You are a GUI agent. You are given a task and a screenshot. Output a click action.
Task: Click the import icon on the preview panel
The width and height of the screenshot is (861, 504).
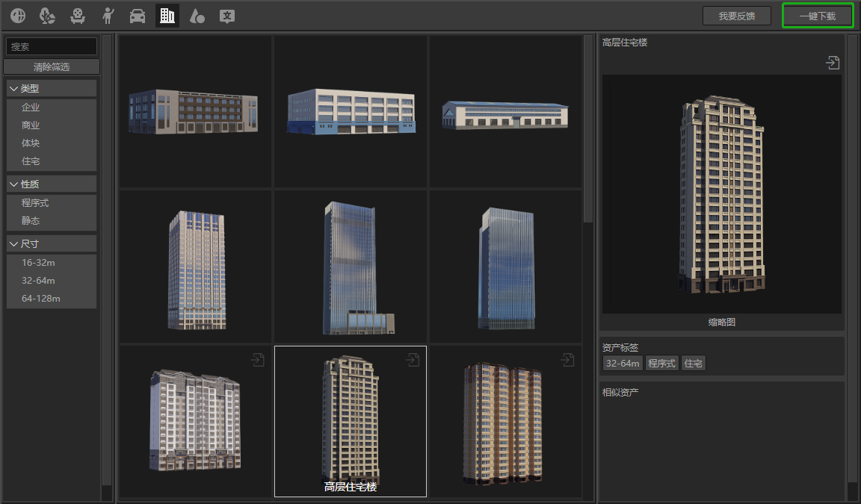pos(833,62)
